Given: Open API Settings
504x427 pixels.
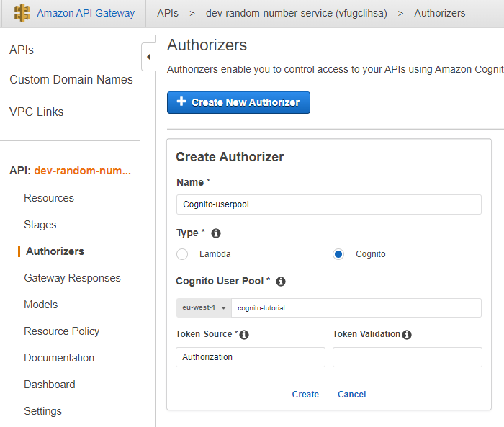Looking at the screenshot, I should click(42, 411).
